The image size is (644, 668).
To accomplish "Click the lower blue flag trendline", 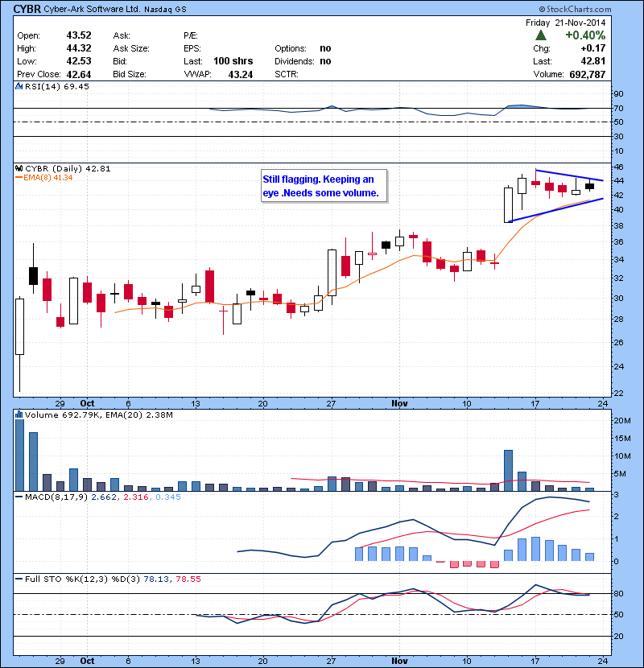I will pos(556,209).
